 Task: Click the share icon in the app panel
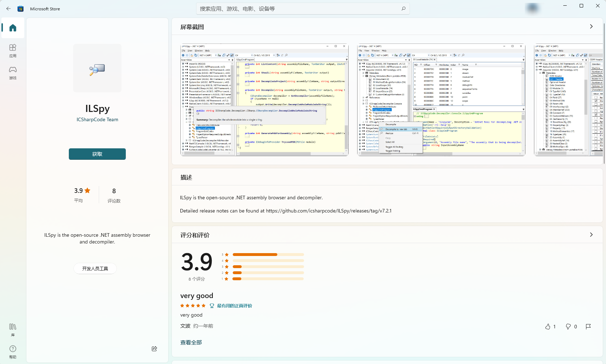(154, 349)
